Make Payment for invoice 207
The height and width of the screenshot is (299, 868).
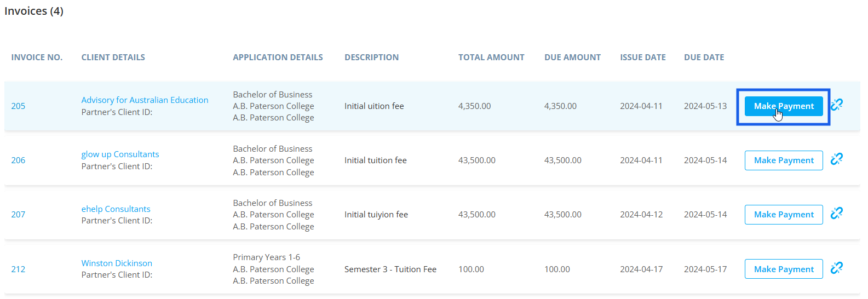click(x=784, y=215)
